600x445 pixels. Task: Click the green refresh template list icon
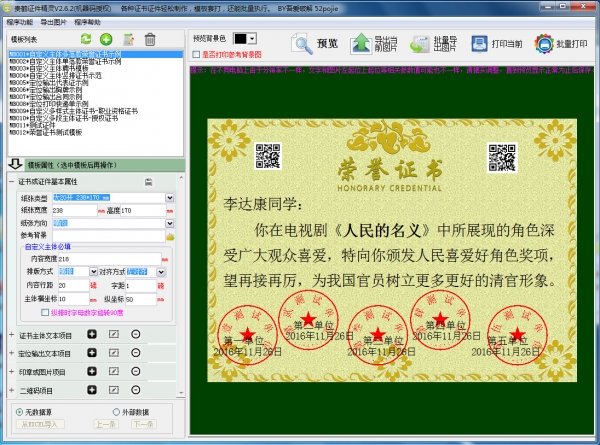click(88, 39)
